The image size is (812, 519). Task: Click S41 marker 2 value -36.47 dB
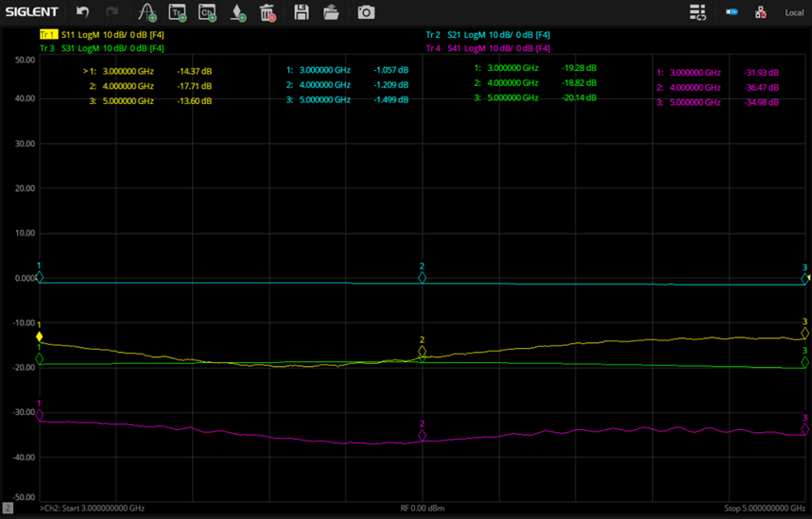point(761,88)
